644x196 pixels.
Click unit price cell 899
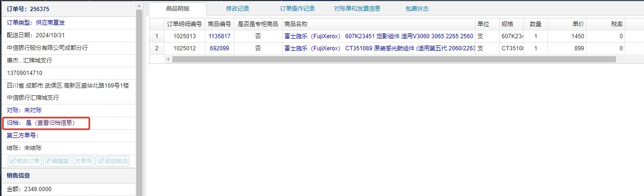pos(567,48)
